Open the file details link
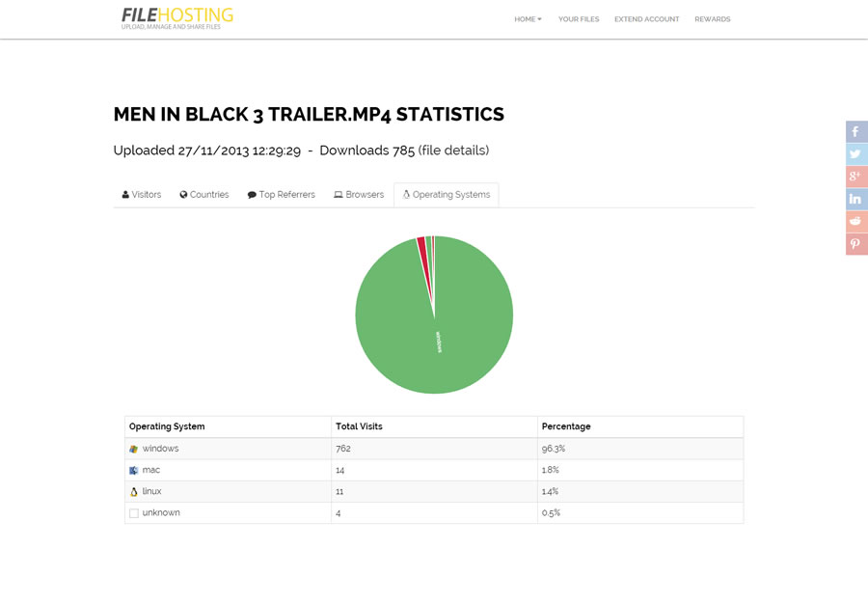This screenshot has width=868, height=603. click(453, 151)
